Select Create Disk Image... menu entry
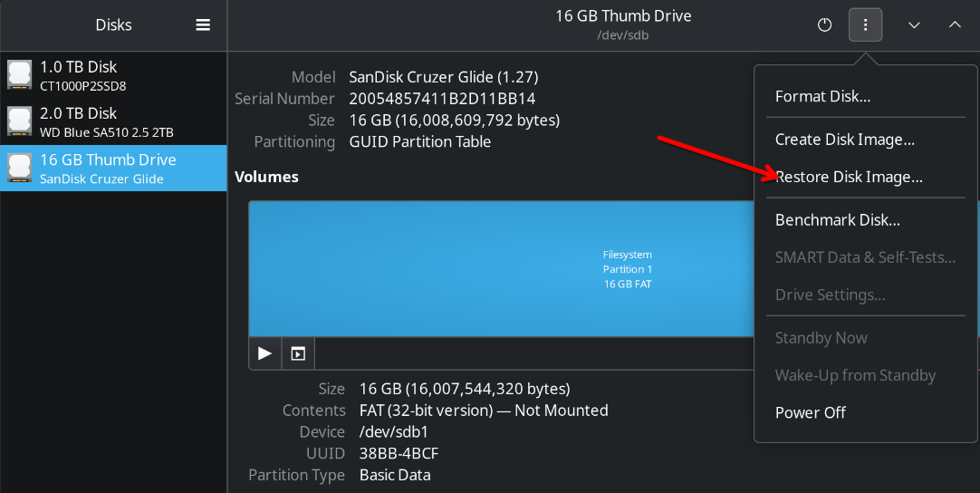Image resolution: width=980 pixels, height=493 pixels. tap(844, 140)
